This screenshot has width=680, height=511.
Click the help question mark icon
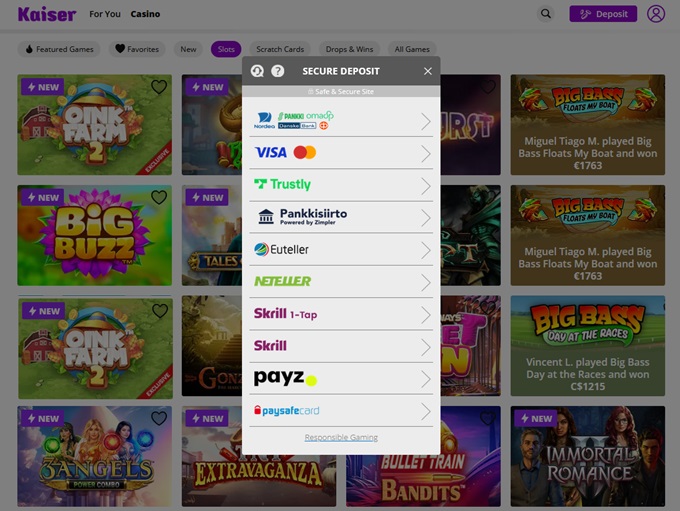coord(278,71)
